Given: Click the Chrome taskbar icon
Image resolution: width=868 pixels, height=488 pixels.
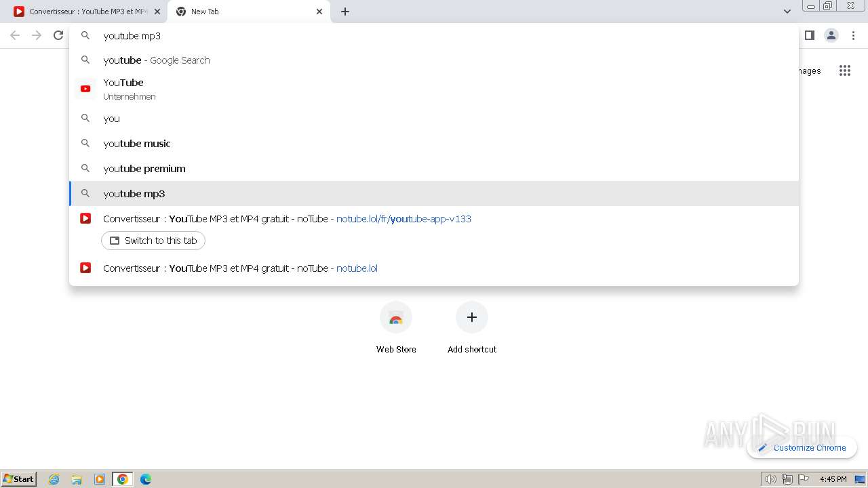Looking at the screenshot, I should tap(123, 479).
